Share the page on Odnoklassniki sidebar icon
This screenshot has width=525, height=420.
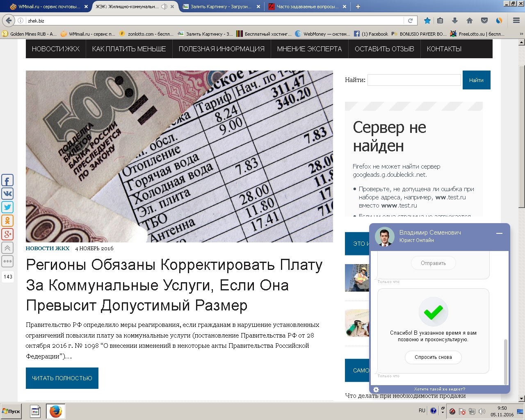click(7, 221)
